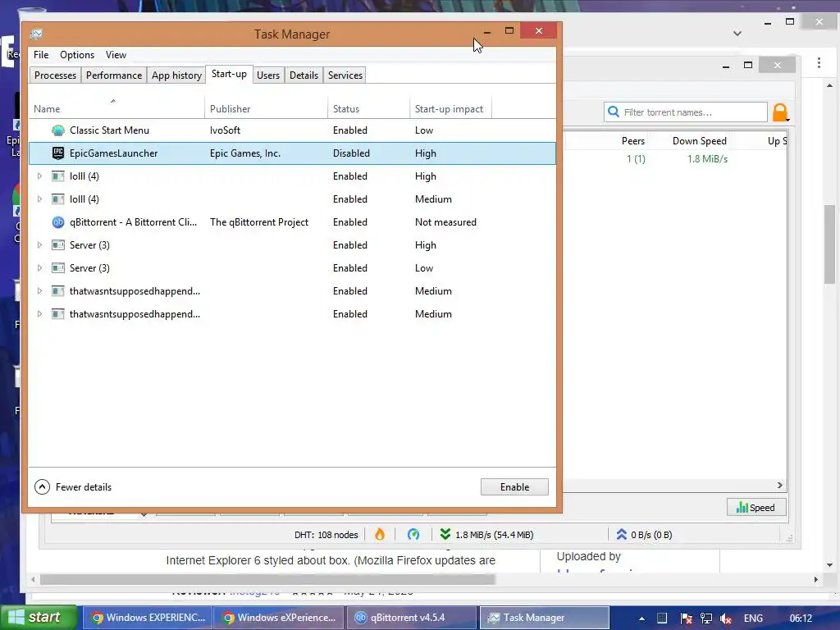Sort by the Name column header
The width and height of the screenshot is (840, 630).
(116, 108)
